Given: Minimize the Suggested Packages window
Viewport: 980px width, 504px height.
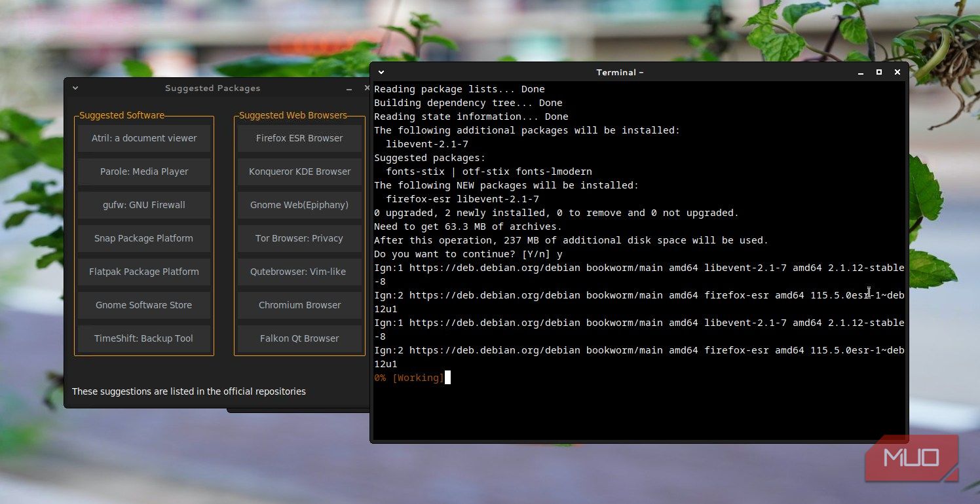Looking at the screenshot, I should (x=349, y=88).
